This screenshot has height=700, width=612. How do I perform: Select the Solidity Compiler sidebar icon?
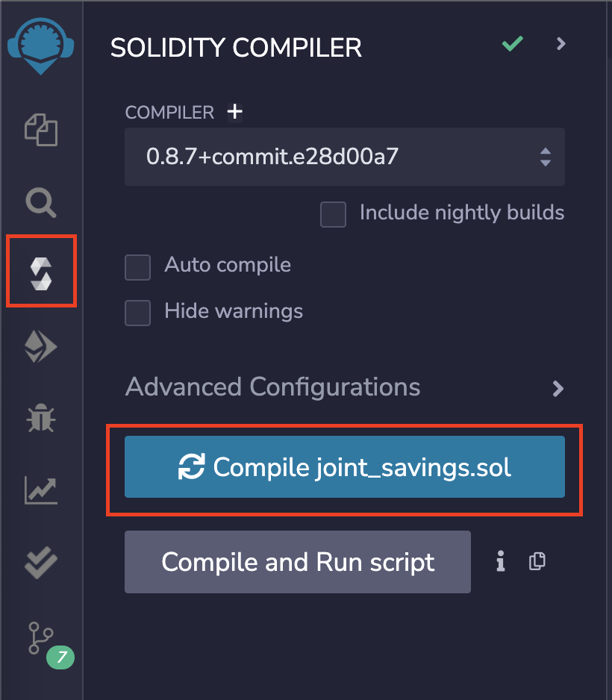(x=41, y=272)
